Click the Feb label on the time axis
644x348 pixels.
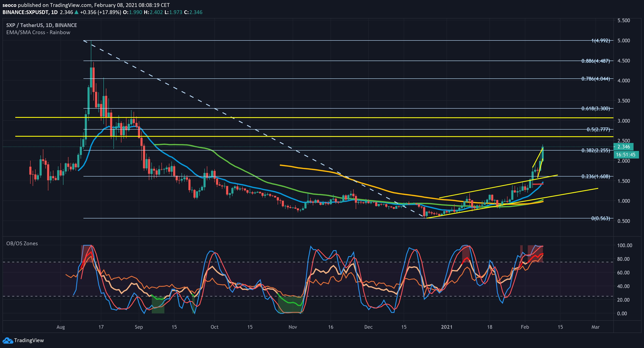tap(525, 327)
